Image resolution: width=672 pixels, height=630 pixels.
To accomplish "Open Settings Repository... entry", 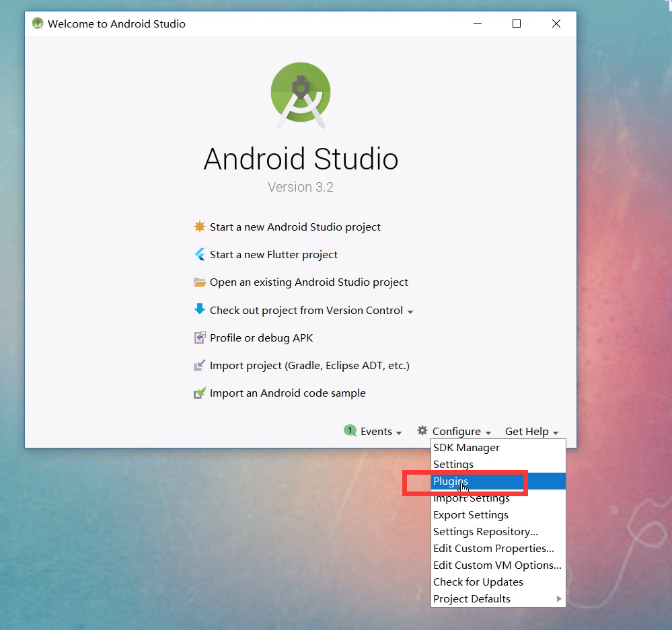I will [x=498, y=531].
